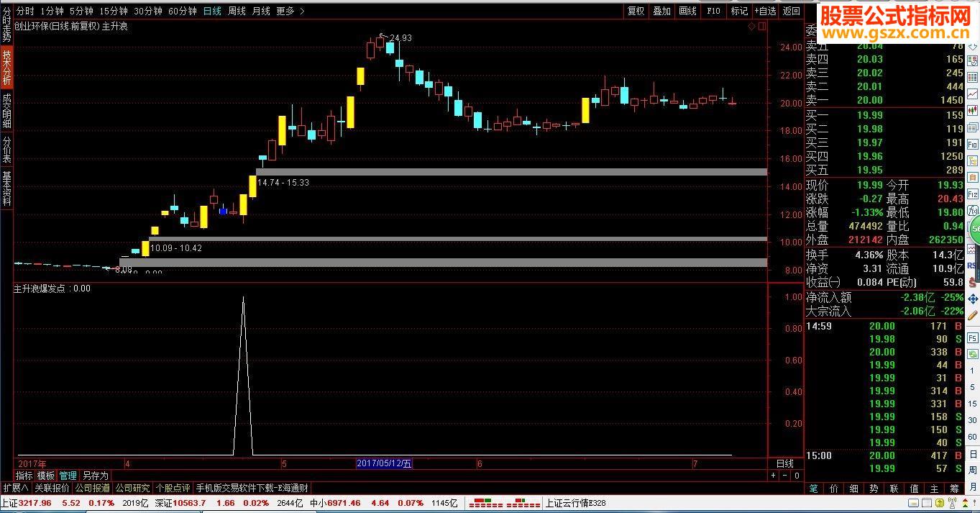Add stock via +自选 button
The image size is (980, 513).
click(x=765, y=11)
